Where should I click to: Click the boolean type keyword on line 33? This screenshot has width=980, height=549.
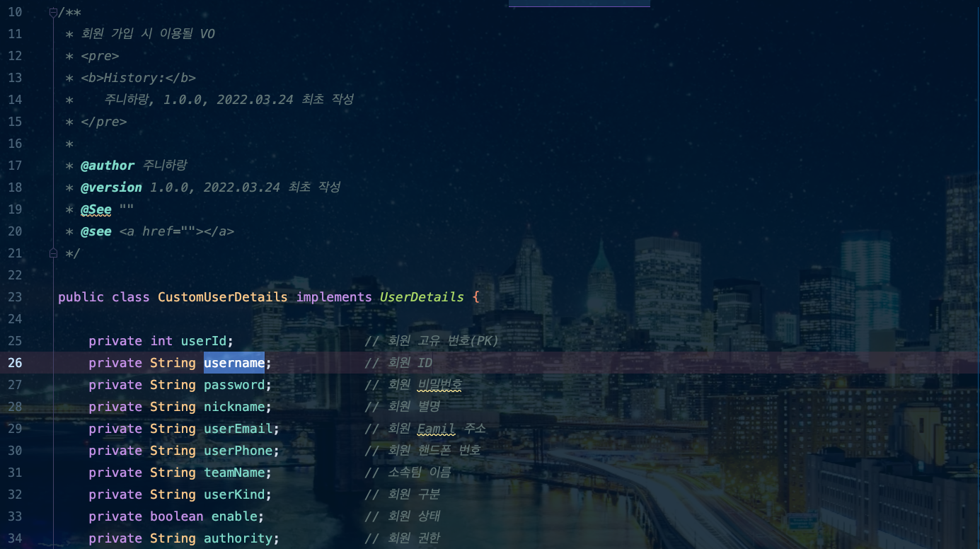[177, 516]
